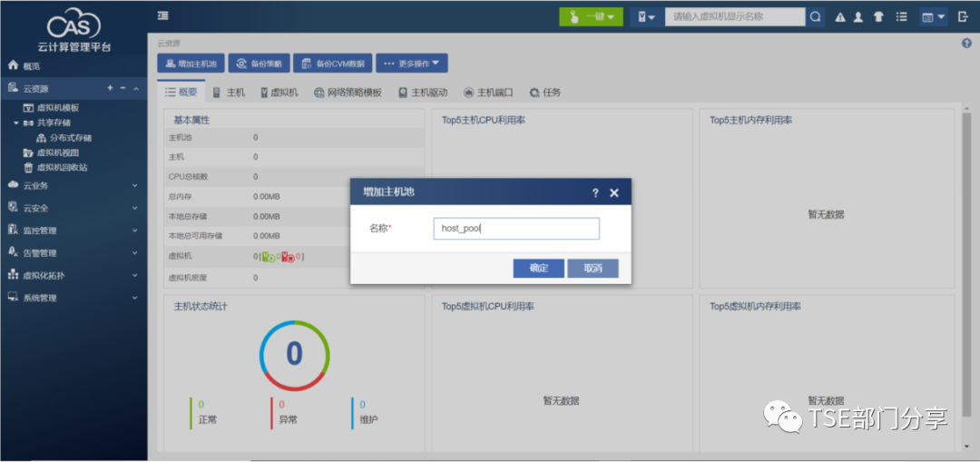This screenshot has height=462, width=980.
Task: Click the 告警管理 bell icon
Action: click(x=13, y=252)
